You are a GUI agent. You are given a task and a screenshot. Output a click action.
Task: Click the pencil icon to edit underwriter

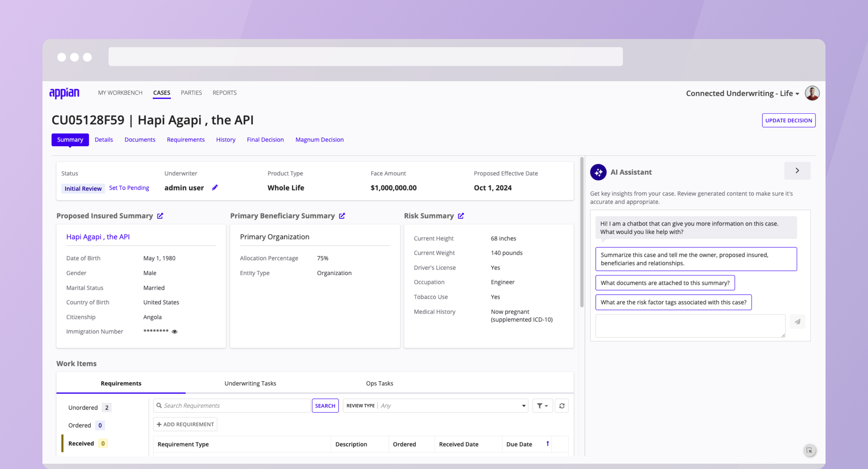coord(215,188)
